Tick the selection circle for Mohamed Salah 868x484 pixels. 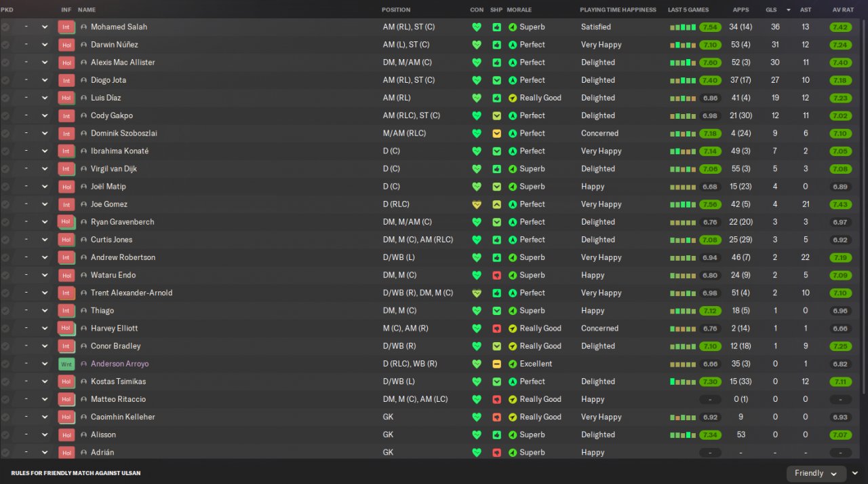tap(5, 27)
